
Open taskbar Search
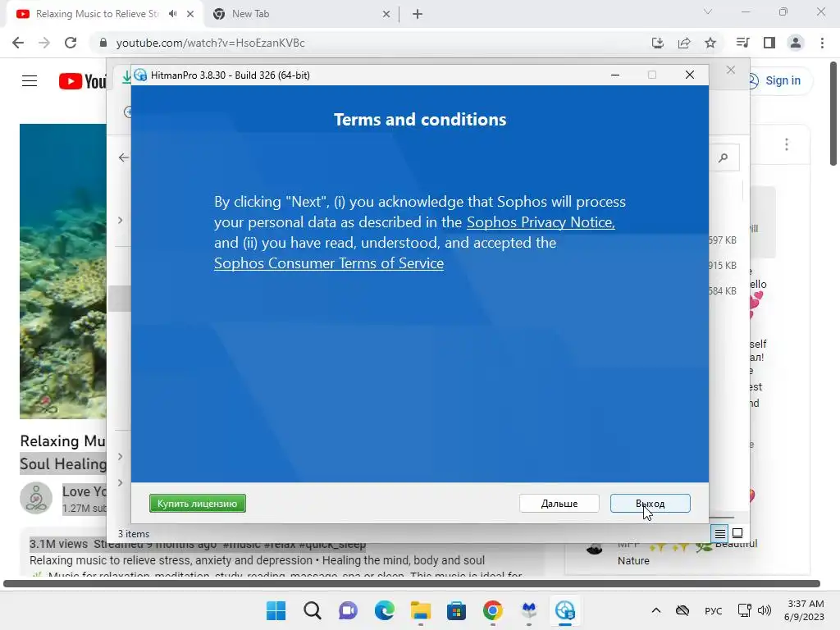click(x=313, y=610)
